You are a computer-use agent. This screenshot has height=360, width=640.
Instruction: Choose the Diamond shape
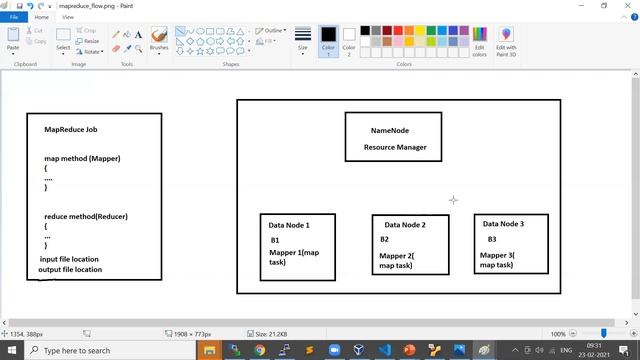coord(190,41)
